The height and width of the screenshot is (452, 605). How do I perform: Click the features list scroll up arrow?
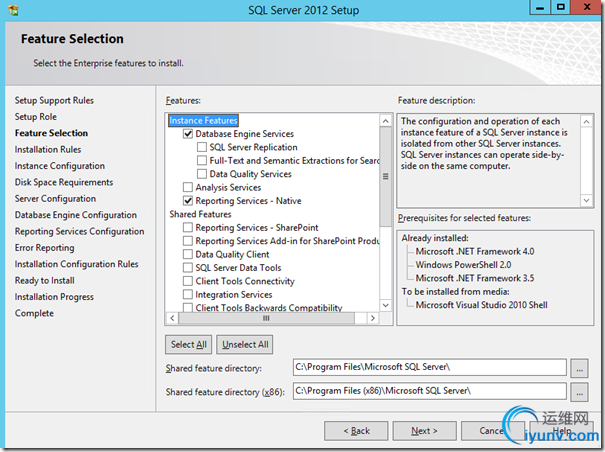[x=385, y=121]
